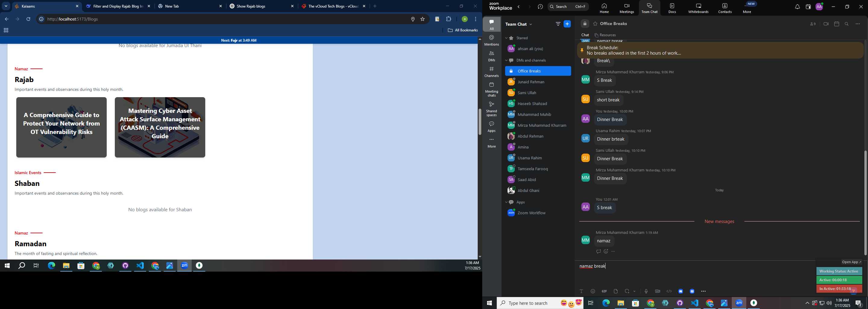Move the Zoom chat vertical scrollbar
The width and height of the screenshot is (868, 309).
click(x=865, y=202)
